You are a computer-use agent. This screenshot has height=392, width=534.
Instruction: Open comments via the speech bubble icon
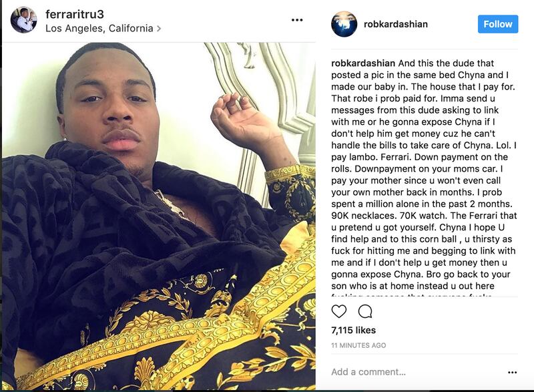tap(365, 311)
